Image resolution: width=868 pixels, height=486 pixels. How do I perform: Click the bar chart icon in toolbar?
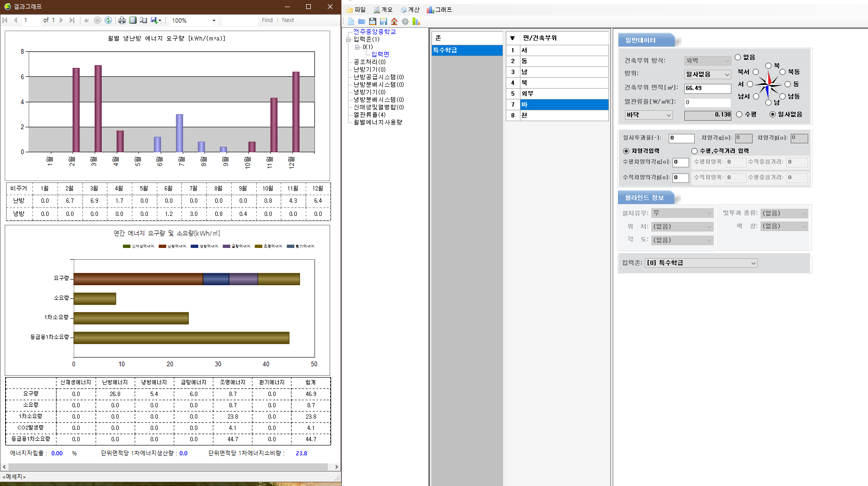click(416, 21)
